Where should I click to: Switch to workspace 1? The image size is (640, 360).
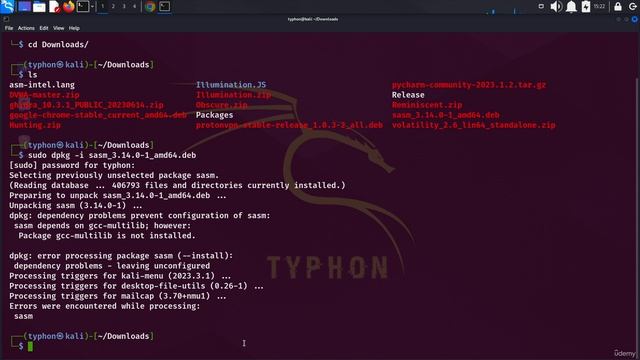pos(103,7)
